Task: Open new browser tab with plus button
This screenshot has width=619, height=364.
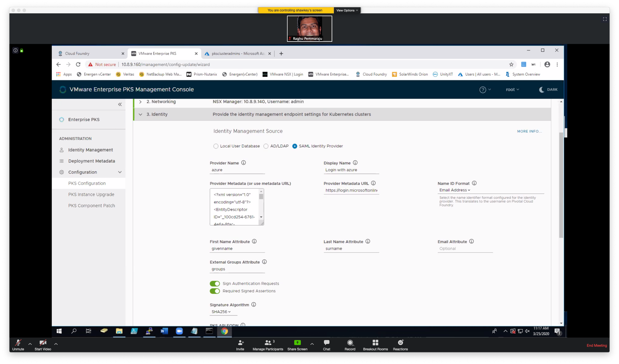Action: tap(281, 54)
